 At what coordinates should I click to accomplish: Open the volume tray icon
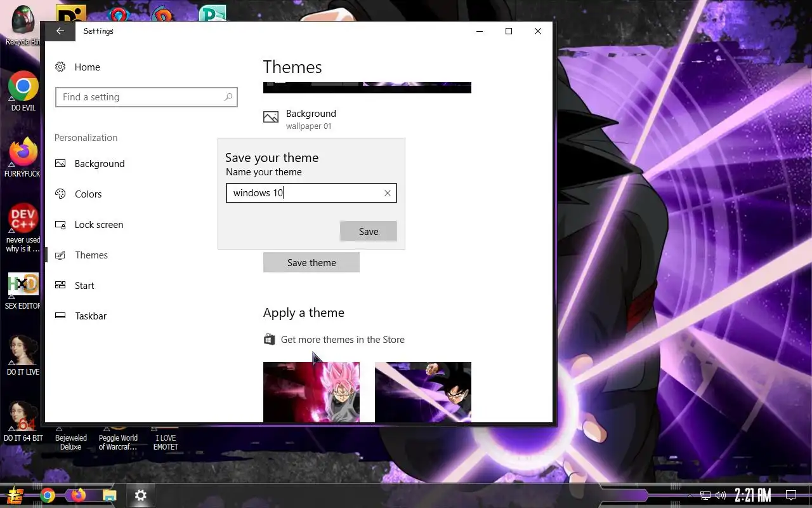tap(721, 495)
